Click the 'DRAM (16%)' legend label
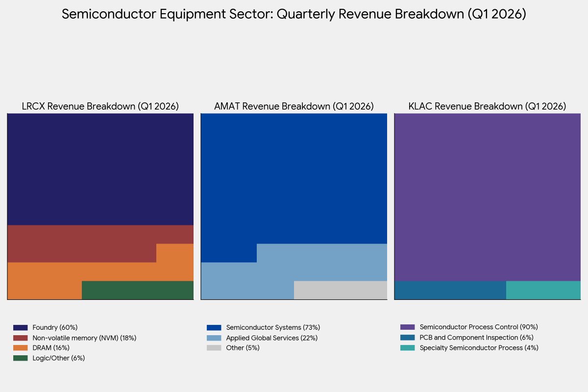Screen dimensions: 588x392 (x=51, y=348)
